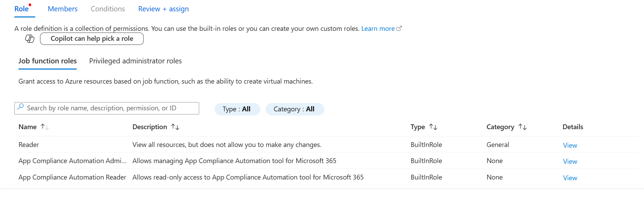Click external link icon after Learn more
Image resolution: width=644 pixels, height=197 pixels.
(399, 28)
